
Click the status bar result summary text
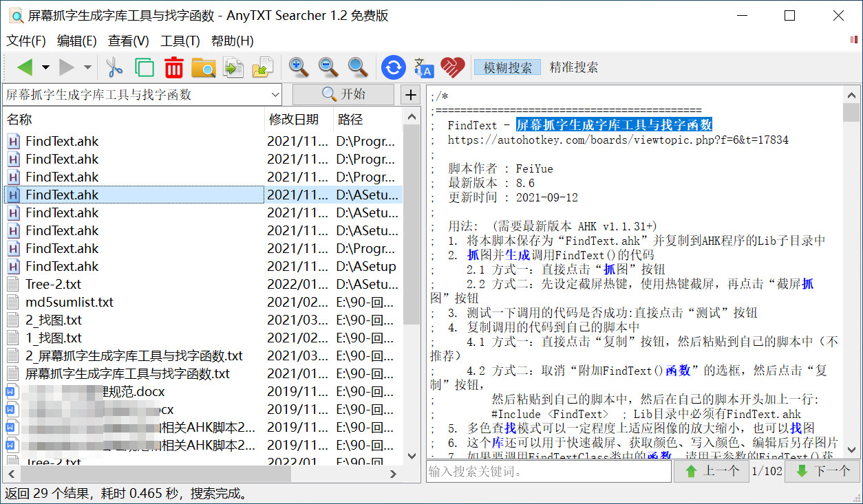(126, 494)
